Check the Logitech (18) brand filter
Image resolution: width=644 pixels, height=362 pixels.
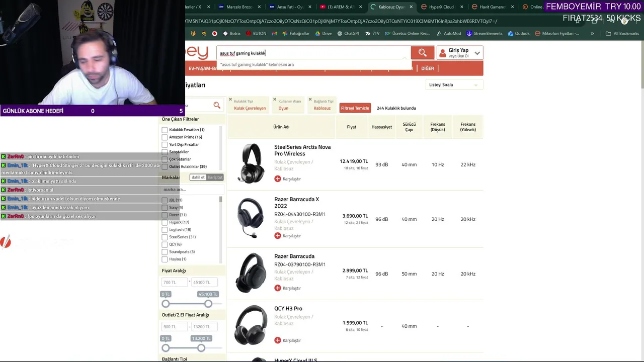point(165,230)
